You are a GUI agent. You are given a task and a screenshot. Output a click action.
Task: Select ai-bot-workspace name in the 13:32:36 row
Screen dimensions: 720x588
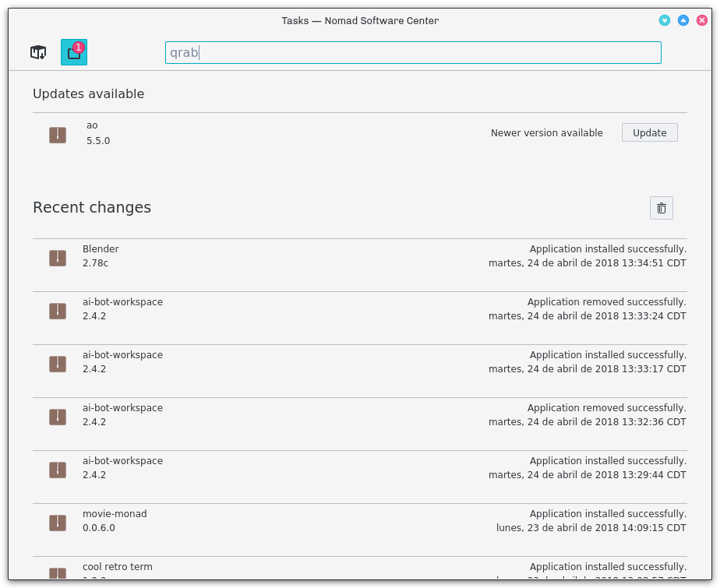(122, 407)
